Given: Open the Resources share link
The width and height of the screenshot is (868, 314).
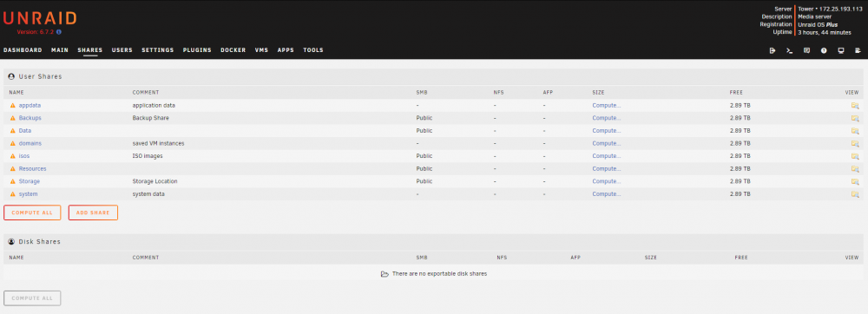Looking at the screenshot, I should pos(33,168).
